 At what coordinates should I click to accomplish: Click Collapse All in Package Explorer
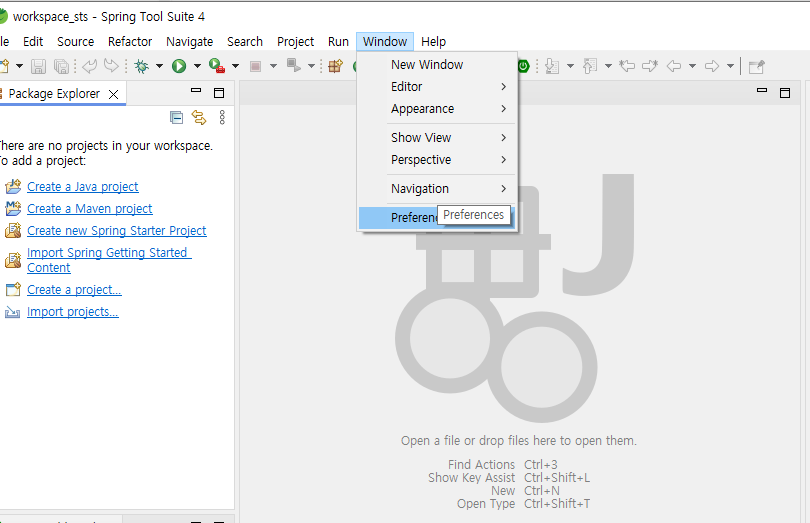pyautogui.click(x=176, y=118)
